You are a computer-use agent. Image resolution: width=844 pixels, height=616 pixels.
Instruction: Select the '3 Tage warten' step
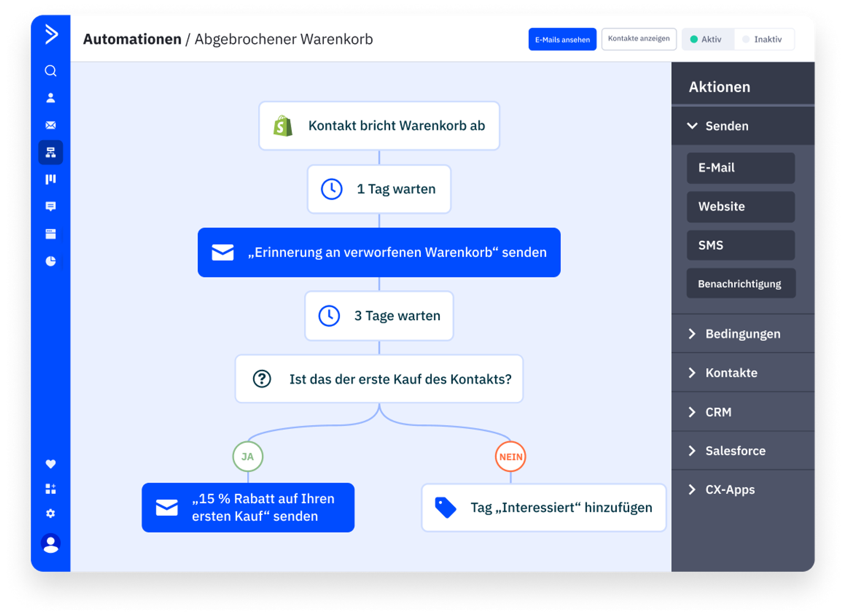(379, 316)
